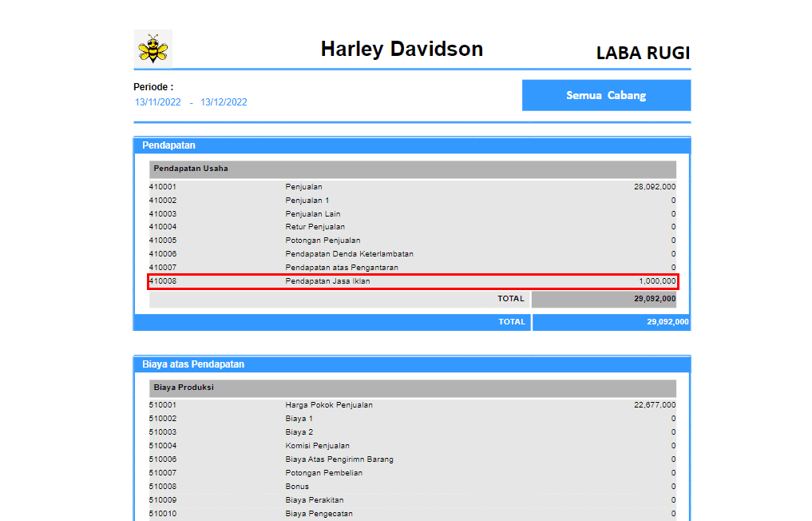
Task: Select account code 410001
Action: point(163,187)
